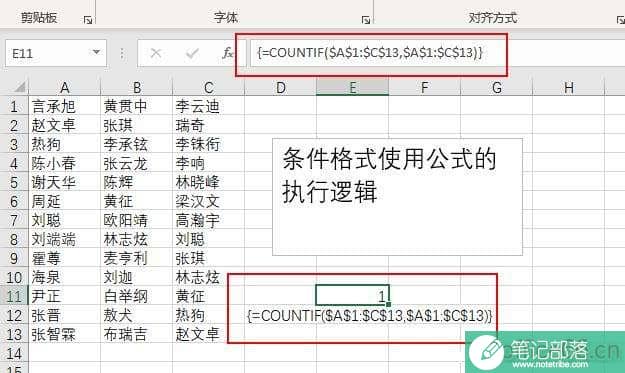Click cell containing 刘端端

click(x=65, y=239)
